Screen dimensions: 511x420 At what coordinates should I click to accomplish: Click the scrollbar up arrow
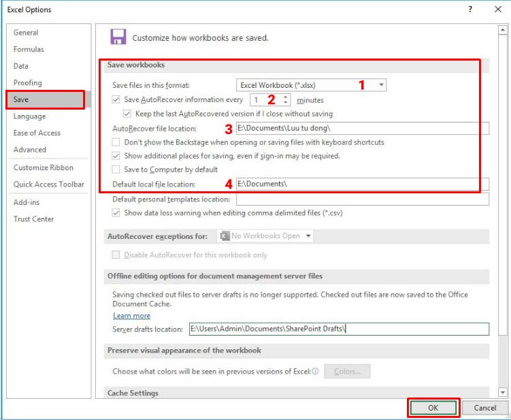tap(503, 30)
